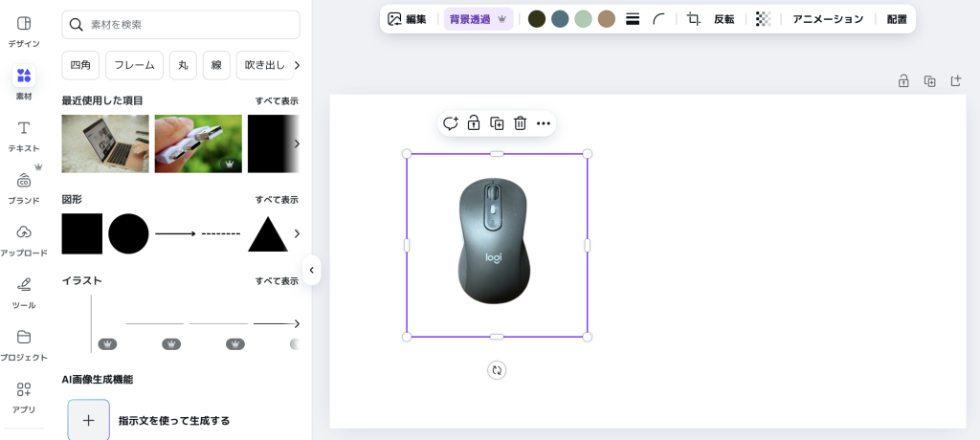
Task: Duplicate the selected image from the floating toolbar
Action: 497,123
